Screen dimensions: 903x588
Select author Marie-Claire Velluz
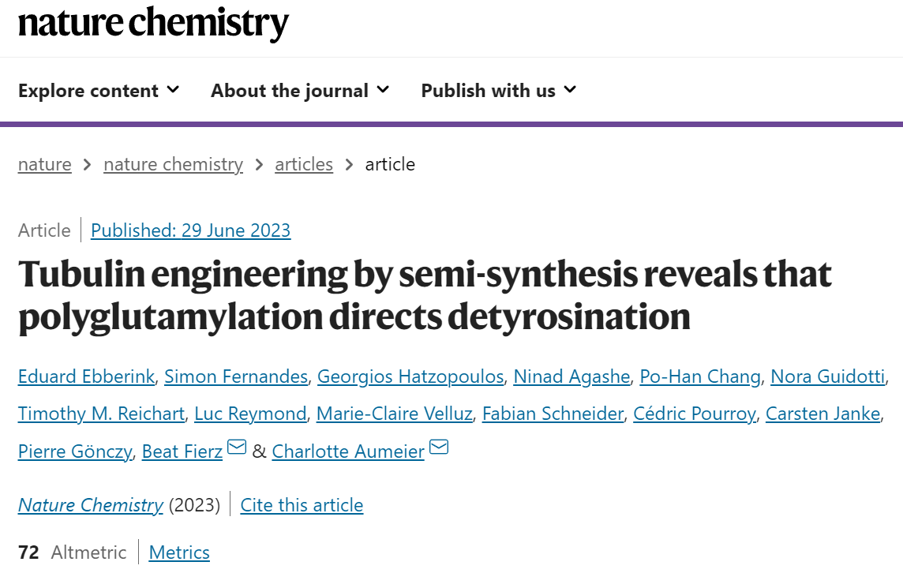(395, 414)
